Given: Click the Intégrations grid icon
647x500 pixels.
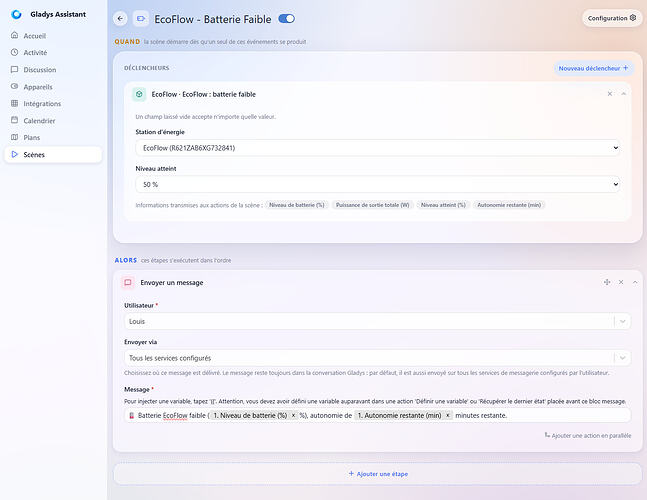Looking at the screenshot, I should [14, 103].
